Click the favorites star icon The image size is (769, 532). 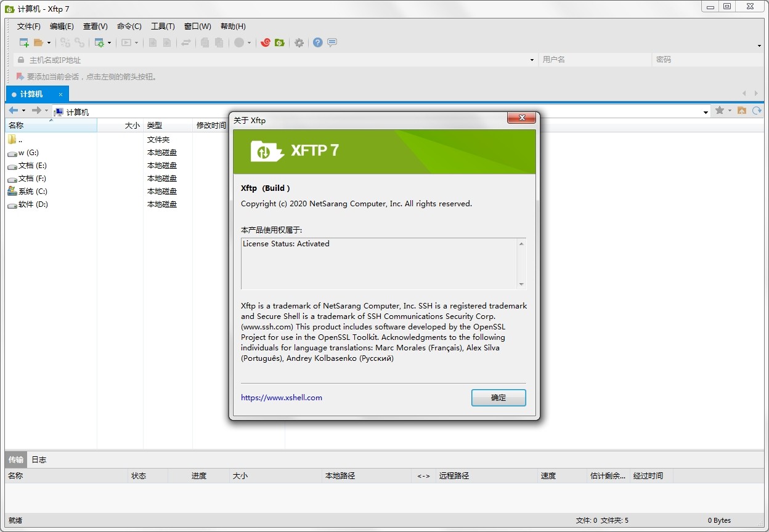[x=719, y=111]
